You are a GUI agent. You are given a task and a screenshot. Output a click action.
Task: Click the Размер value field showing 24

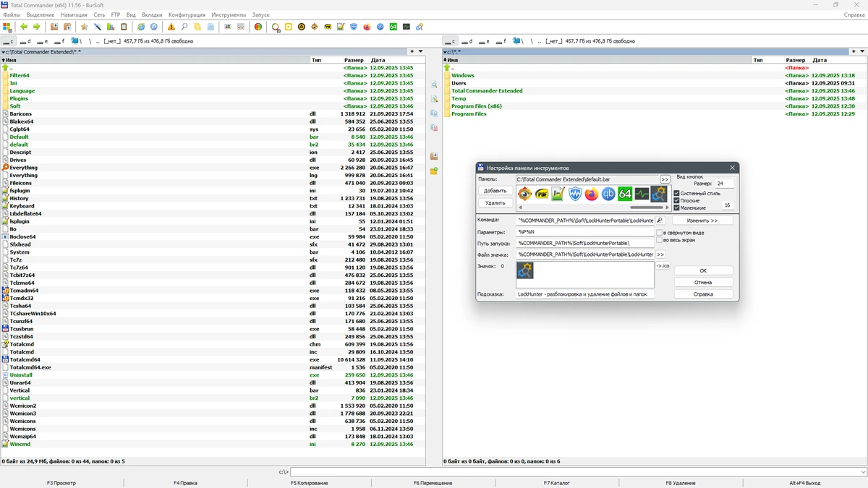point(724,184)
